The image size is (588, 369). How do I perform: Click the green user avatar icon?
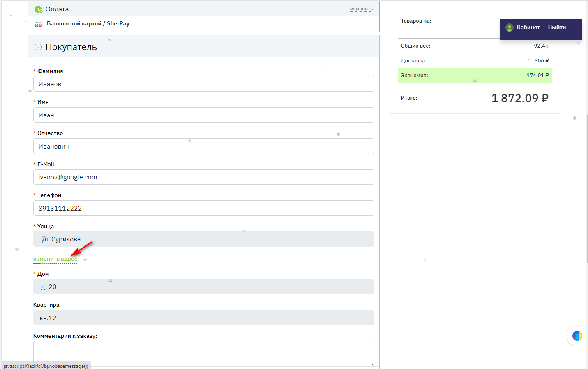click(x=510, y=28)
